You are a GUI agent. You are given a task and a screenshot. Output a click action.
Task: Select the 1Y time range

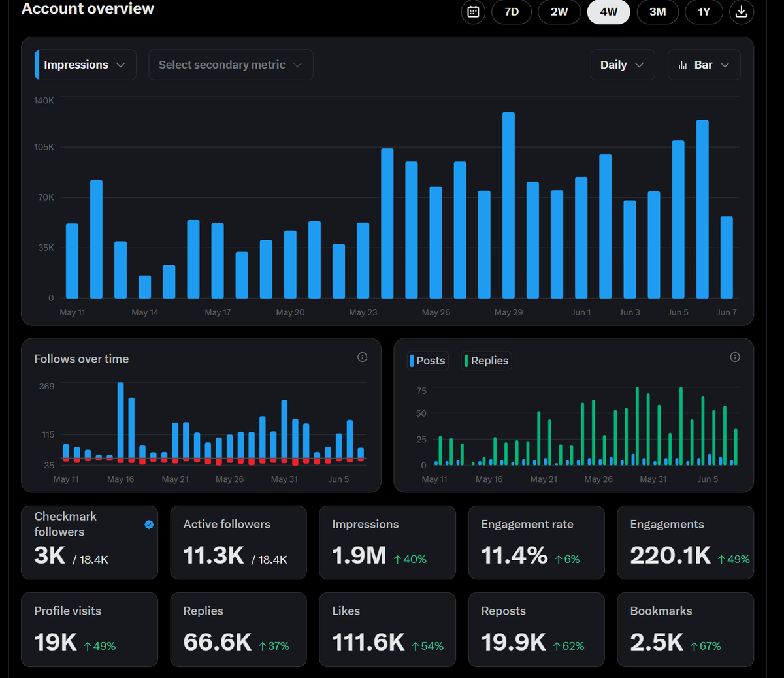pos(704,12)
